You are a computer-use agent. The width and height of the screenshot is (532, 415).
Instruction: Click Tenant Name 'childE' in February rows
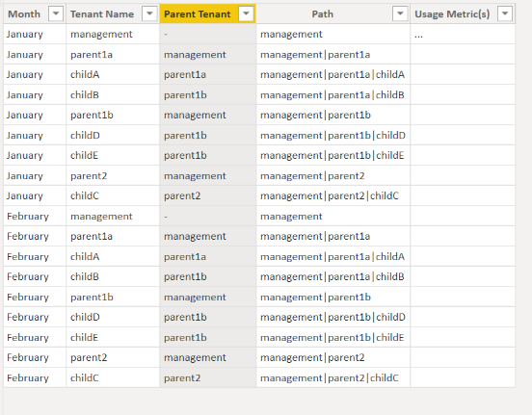(x=84, y=337)
